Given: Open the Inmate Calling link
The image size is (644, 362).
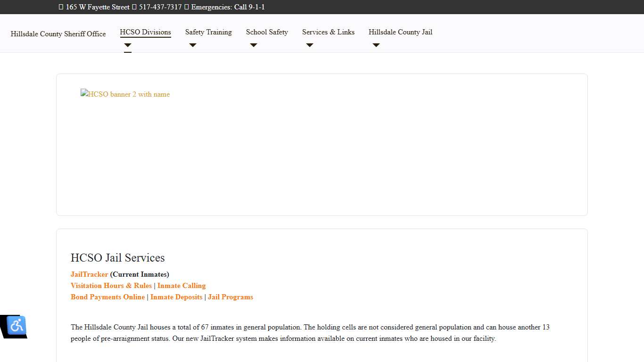Looking at the screenshot, I should pyautogui.click(x=182, y=286).
